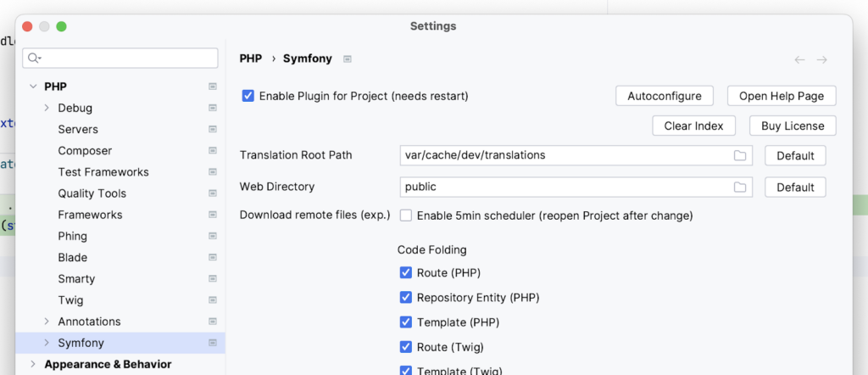Click project settings icon beside Composer
This screenshot has width=868, height=375.
coord(213,151)
